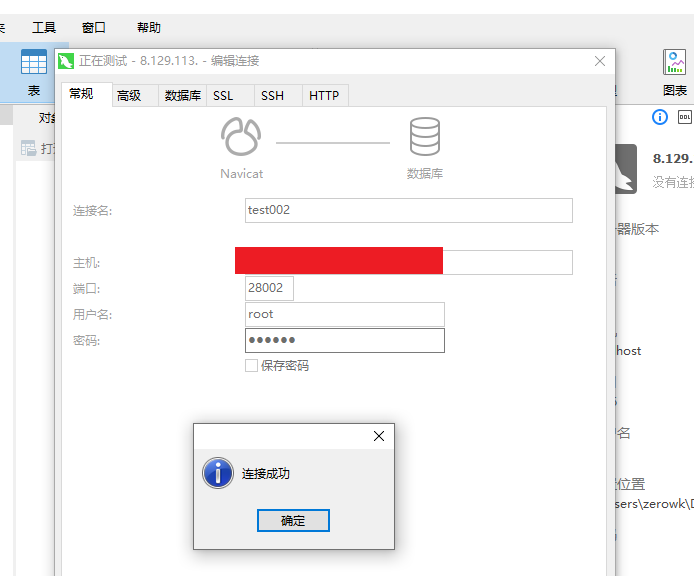The image size is (694, 576).
Task: Switch to the HTTP tab
Action: [x=325, y=95]
